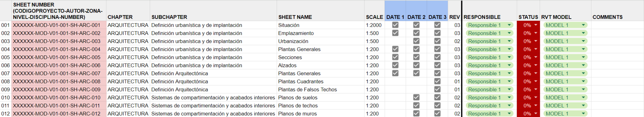
Task: Uncheck DATE 1 checkbox for Situación row
Action: pyautogui.click(x=395, y=25)
